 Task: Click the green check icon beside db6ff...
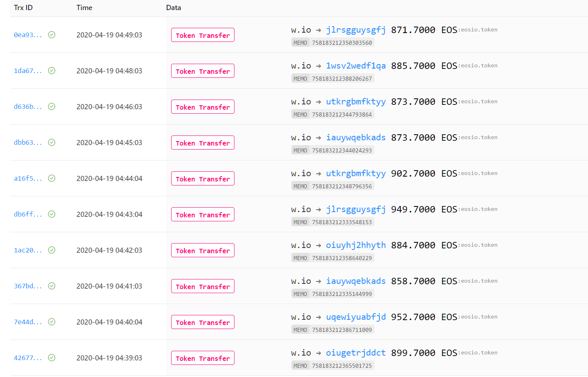[52, 214]
